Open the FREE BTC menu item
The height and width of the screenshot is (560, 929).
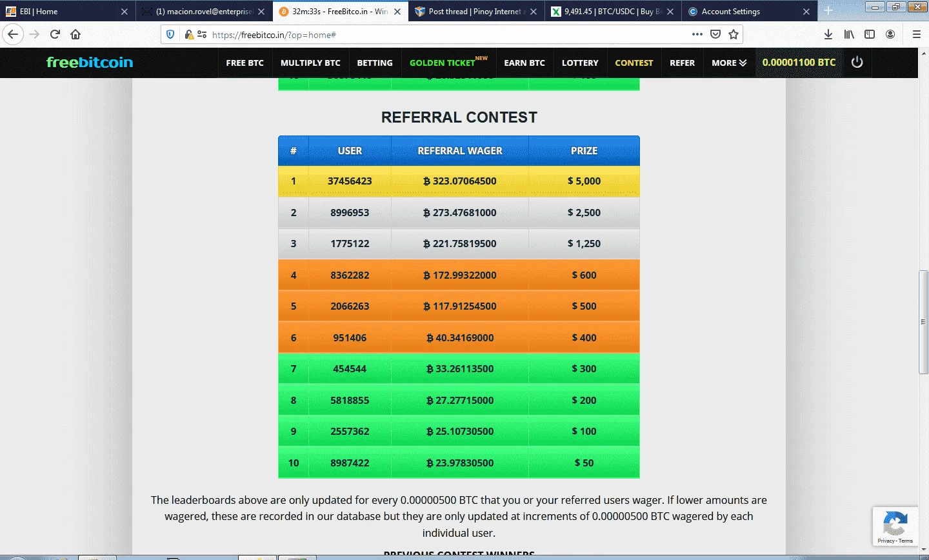[x=245, y=63]
